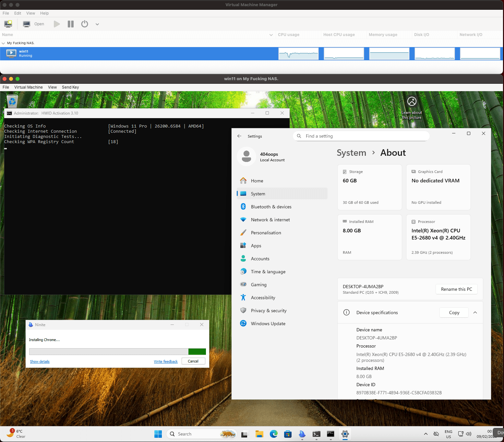Open Microsoft Store from the taskbar

(288, 434)
